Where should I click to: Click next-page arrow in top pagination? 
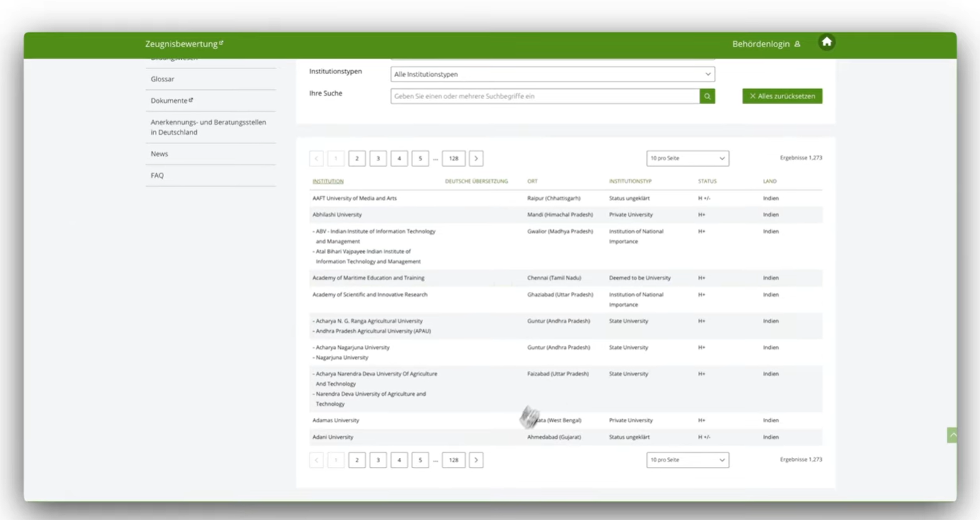tap(476, 158)
